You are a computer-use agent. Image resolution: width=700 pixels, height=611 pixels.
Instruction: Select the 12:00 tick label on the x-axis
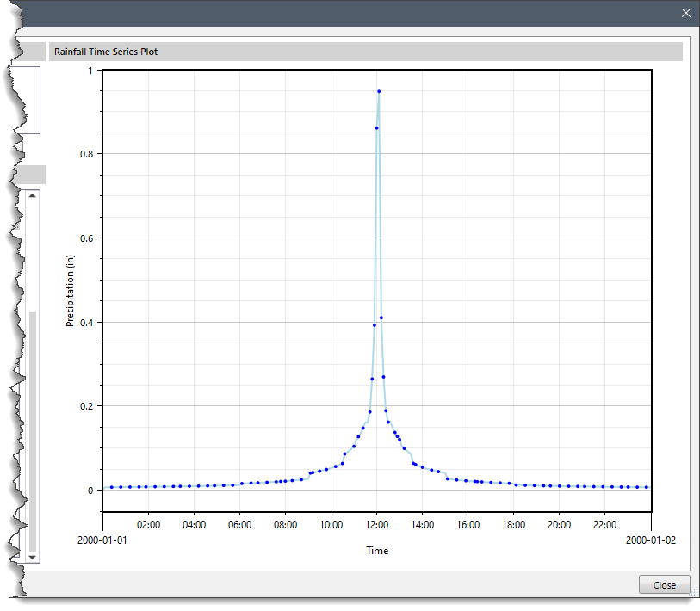[377, 525]
